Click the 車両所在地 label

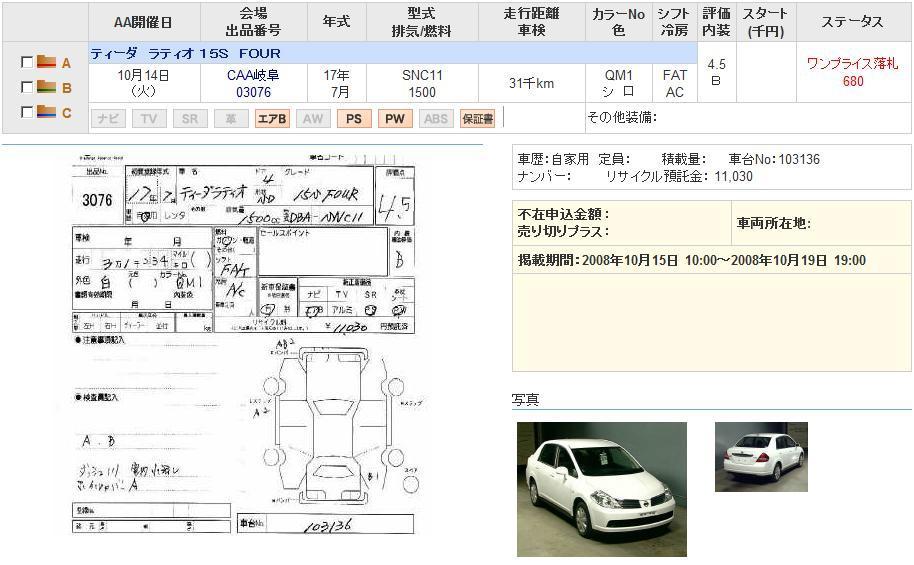[774, 223]
